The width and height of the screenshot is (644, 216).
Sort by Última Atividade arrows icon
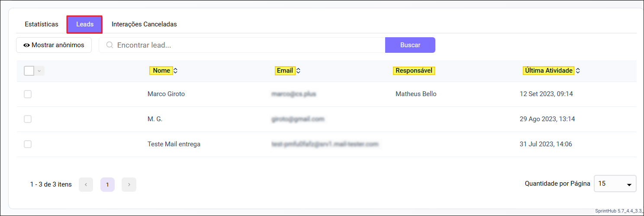coord(578,71)
